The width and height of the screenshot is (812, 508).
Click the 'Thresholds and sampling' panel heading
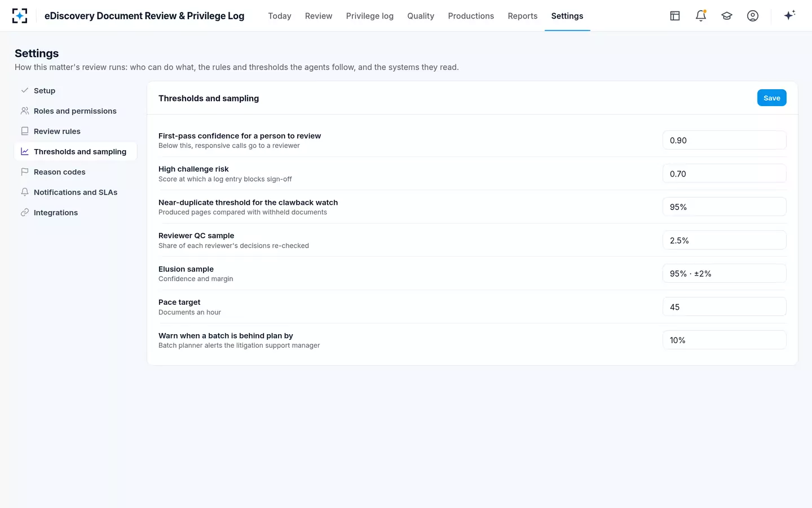[209, 98]
